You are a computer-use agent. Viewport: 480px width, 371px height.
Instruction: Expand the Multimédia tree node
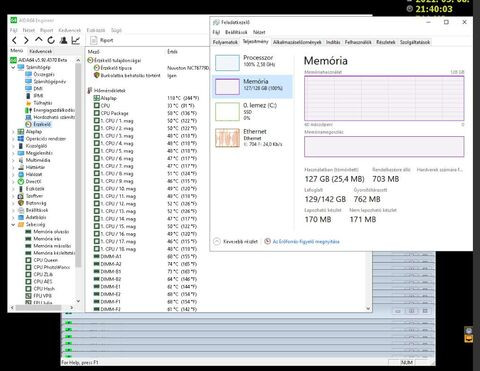(x=13, y=160)
